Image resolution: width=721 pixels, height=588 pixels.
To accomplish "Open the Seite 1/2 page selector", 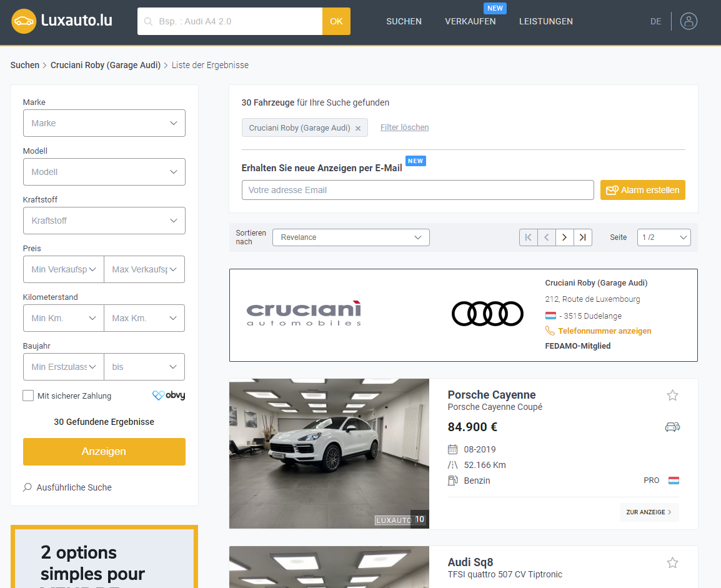I will coord(664,237).
